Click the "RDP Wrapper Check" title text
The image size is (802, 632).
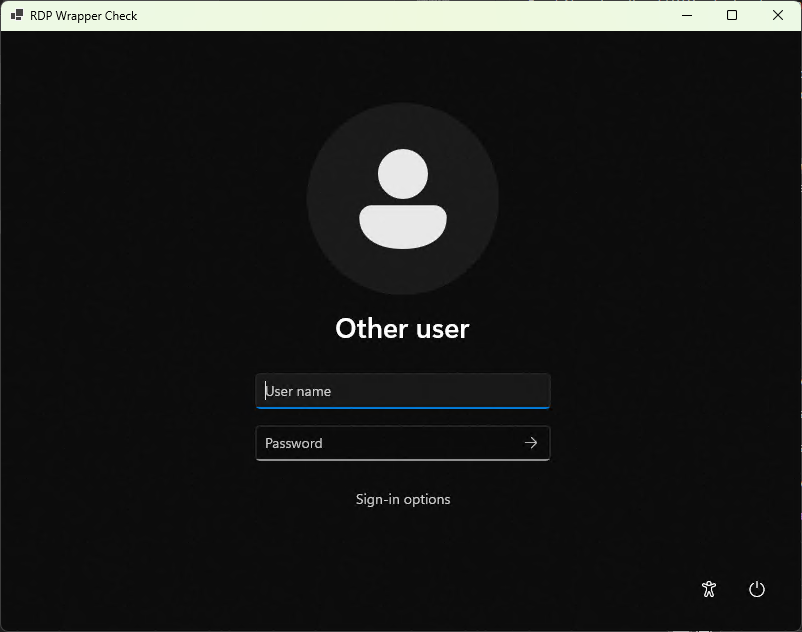[x=83, y=16]
